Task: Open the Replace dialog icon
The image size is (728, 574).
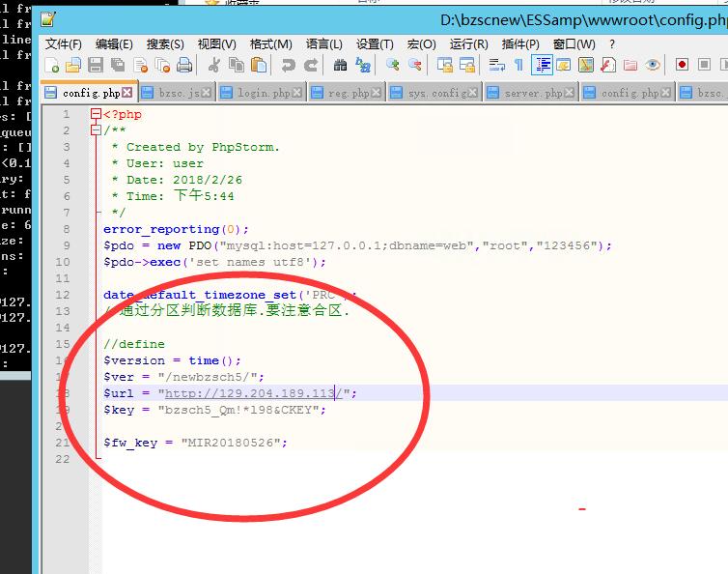Action: point(363,65)
